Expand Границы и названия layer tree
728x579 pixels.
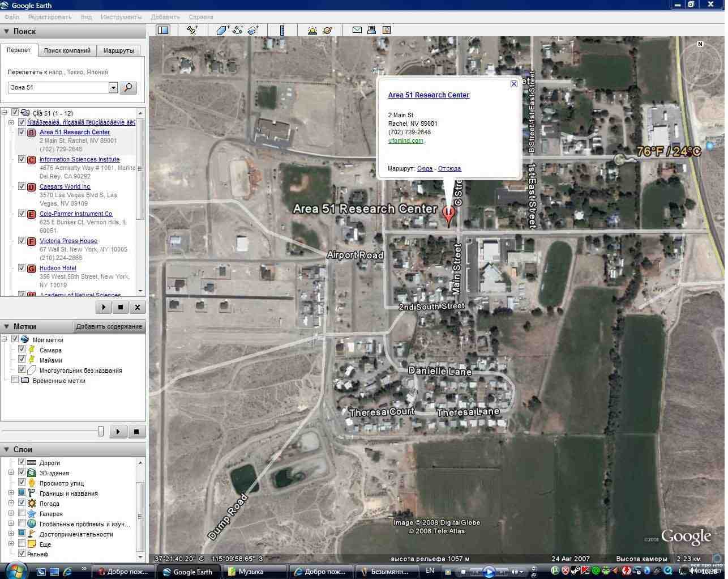(x=11, y=493)
